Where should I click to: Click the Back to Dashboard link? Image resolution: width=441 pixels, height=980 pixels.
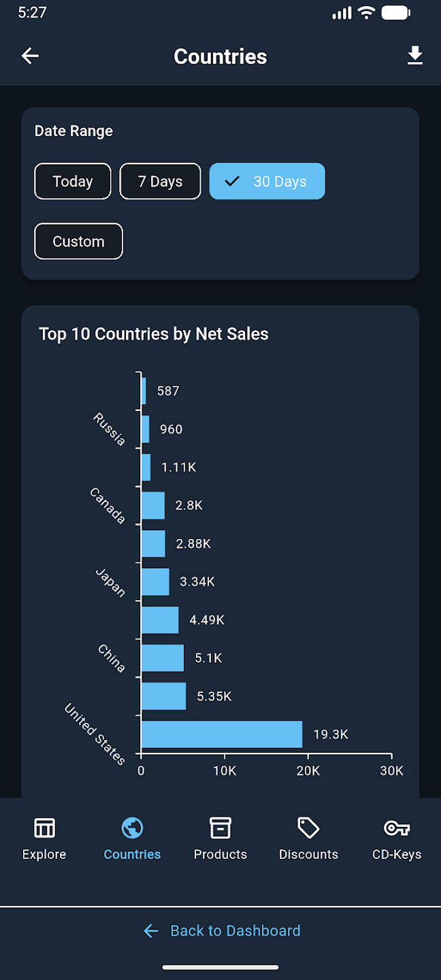pyautogui.click(x=235, y=931)
